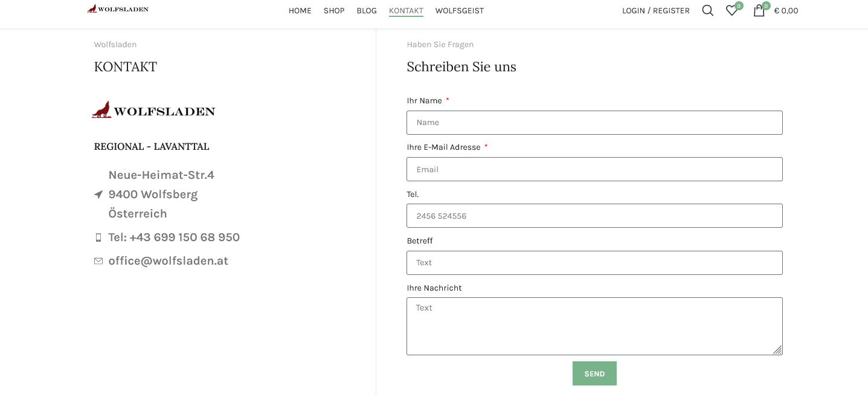Click the location arrow icon beside address
The height and width of the screenshot is (403, 868).
tap(98, 195)
